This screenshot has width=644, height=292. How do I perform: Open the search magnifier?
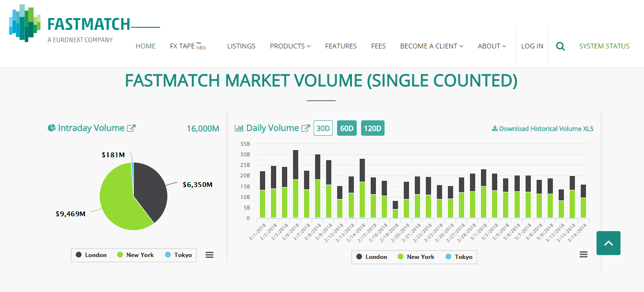tap(560, 46)
